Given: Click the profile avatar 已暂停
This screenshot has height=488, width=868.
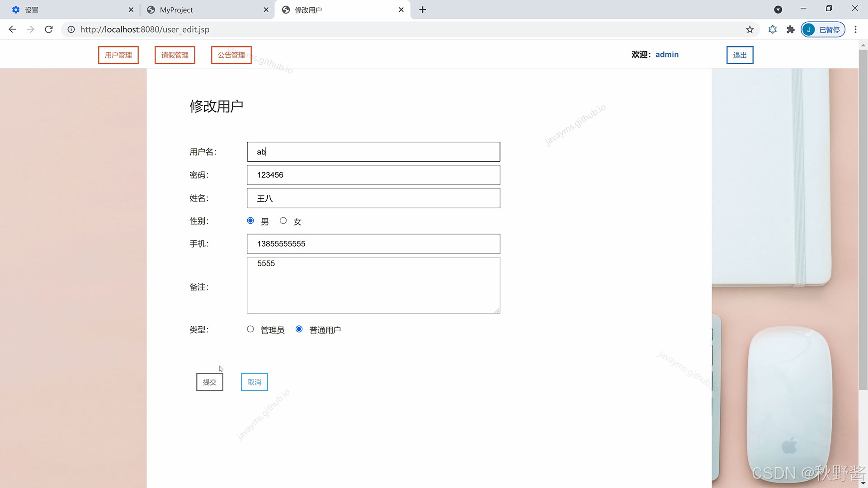Looking at the screenshot, I should (x=822, y=29).
